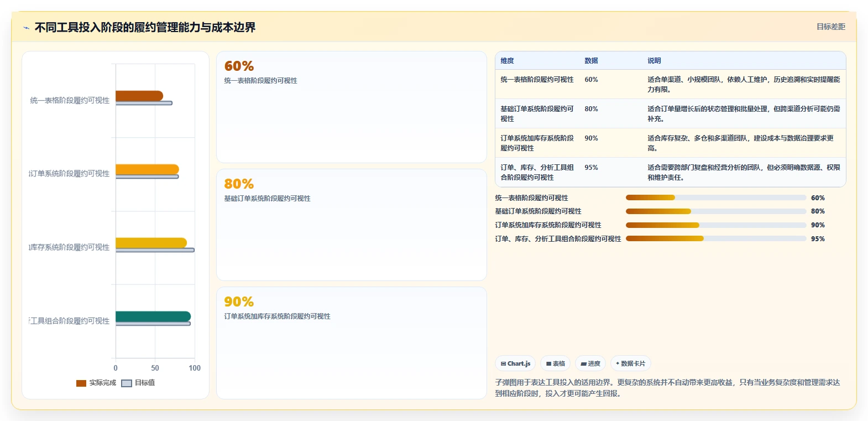Click the large 90% figure in the data card

(239, 302)
